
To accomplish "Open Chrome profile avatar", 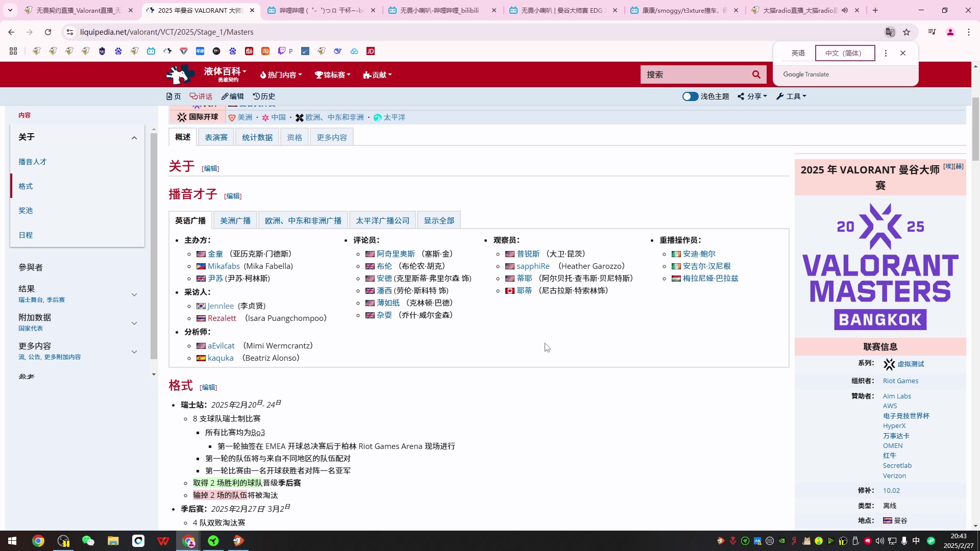I will [950, 32].
